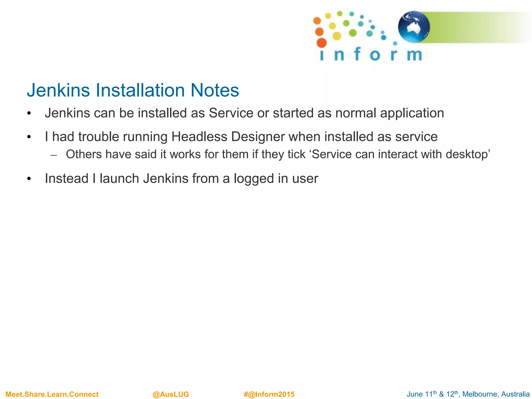Click the blue globe icon in header
This screenshot has height=399, width=532.
414,27
